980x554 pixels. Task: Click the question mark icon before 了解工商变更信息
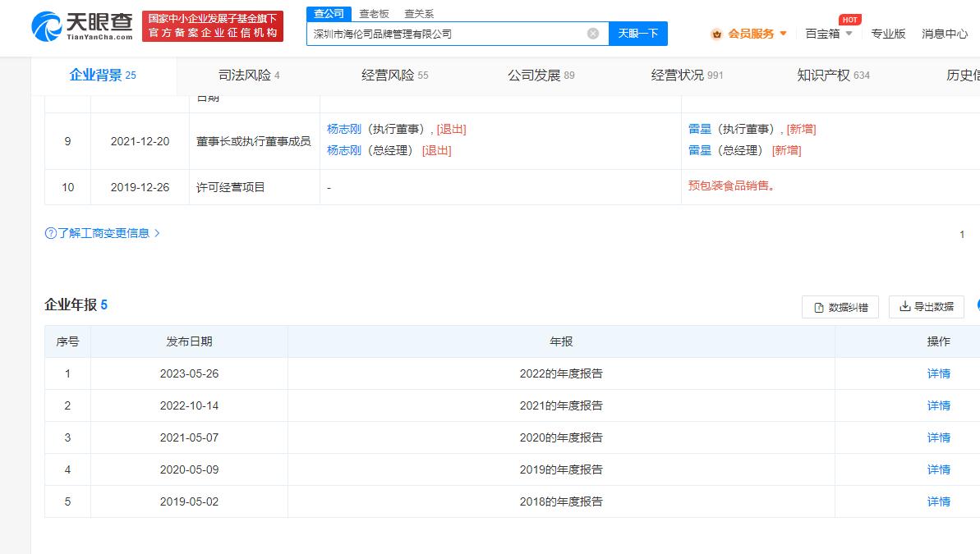coord(48,233)
